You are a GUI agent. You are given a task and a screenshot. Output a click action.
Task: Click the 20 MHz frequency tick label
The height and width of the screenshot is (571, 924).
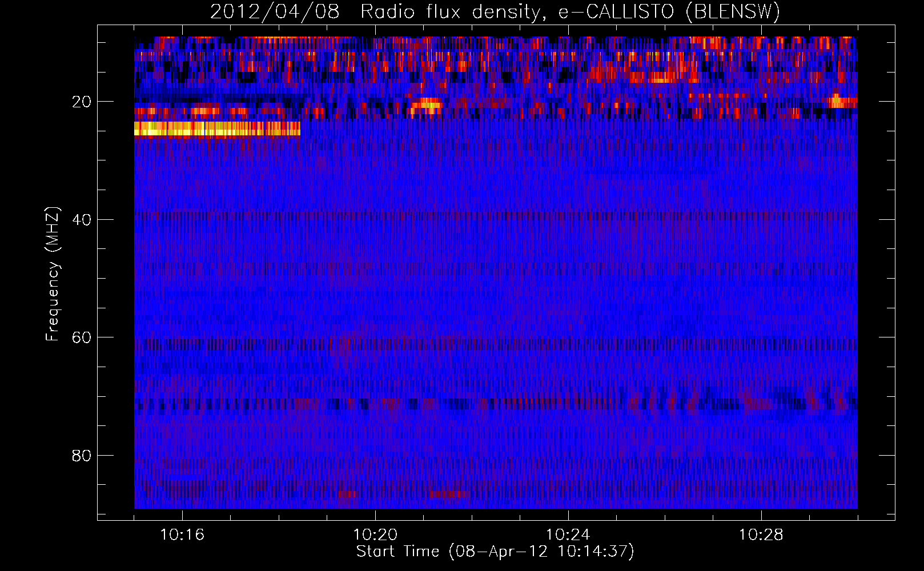point(82,102)
